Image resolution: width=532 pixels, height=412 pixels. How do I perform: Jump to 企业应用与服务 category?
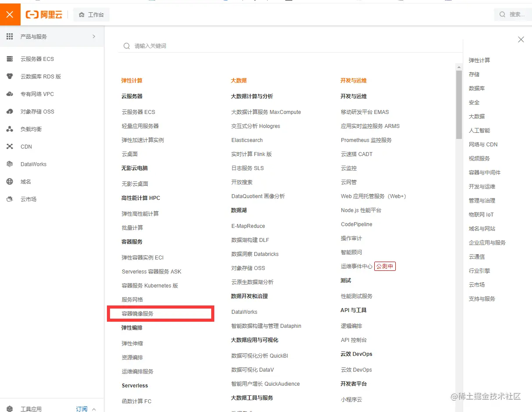pyautogui.click(x=487, y=242)
